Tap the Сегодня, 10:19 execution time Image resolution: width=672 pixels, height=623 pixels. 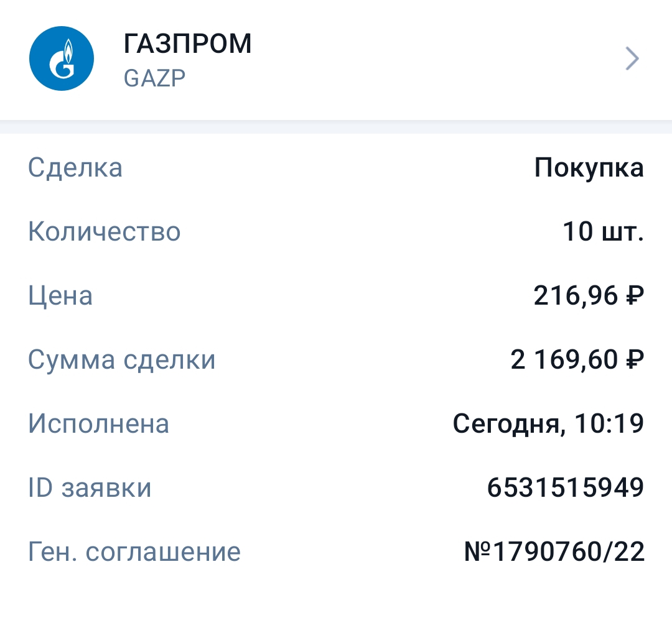(x=548, y=424)
